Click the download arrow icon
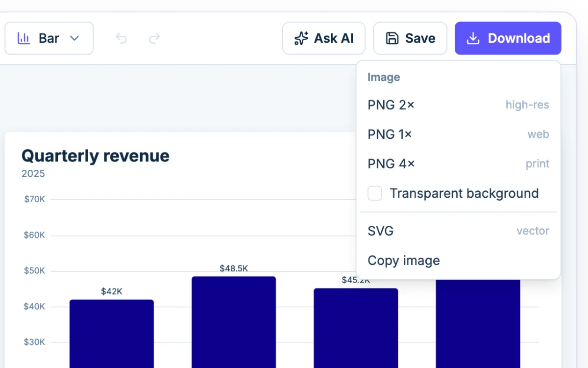Viewport: 588px width, 368px height. 473,38
